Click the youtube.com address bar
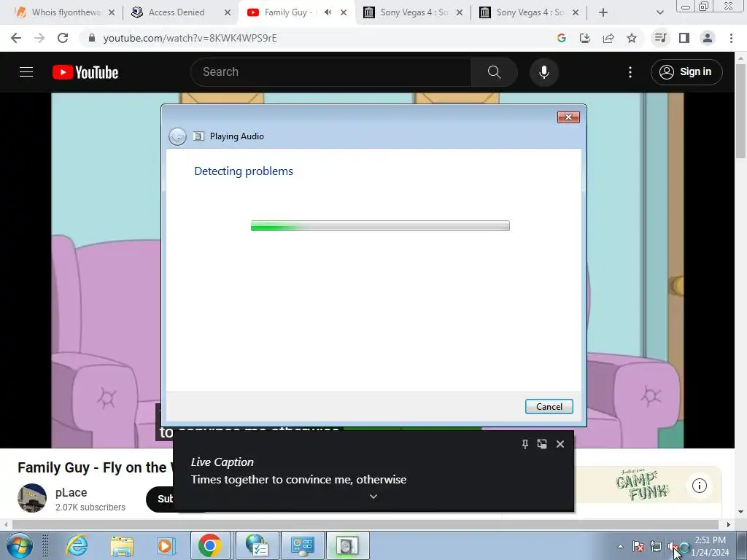The height and width of the screenshot is (560, 747). (x=314, y=38)
